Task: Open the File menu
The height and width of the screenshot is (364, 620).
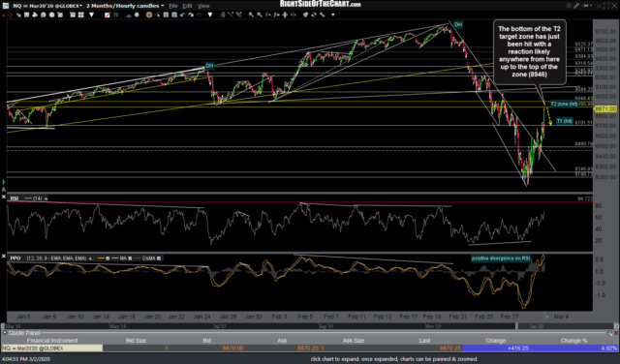Action: (x=172, y=6)
